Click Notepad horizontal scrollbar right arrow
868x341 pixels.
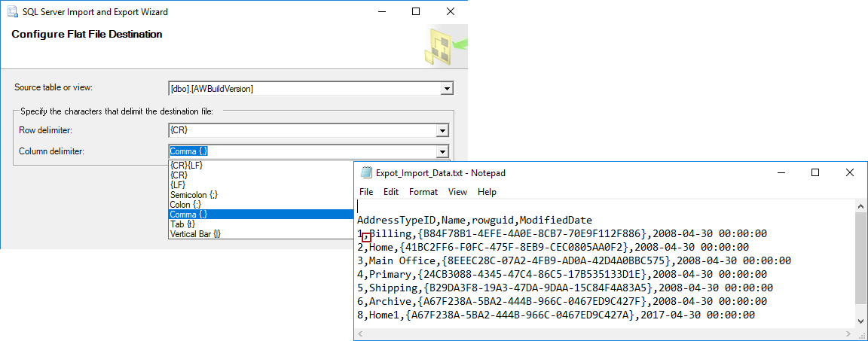tap(849, 334)
